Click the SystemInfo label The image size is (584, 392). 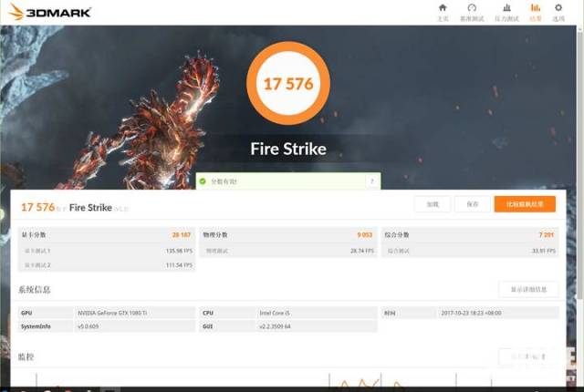coord(36,326)
